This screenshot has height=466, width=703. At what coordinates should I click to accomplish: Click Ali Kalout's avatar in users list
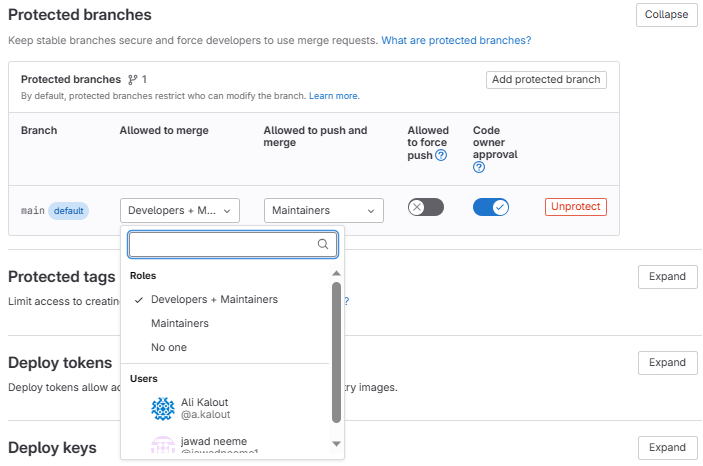tap(163, 408)
